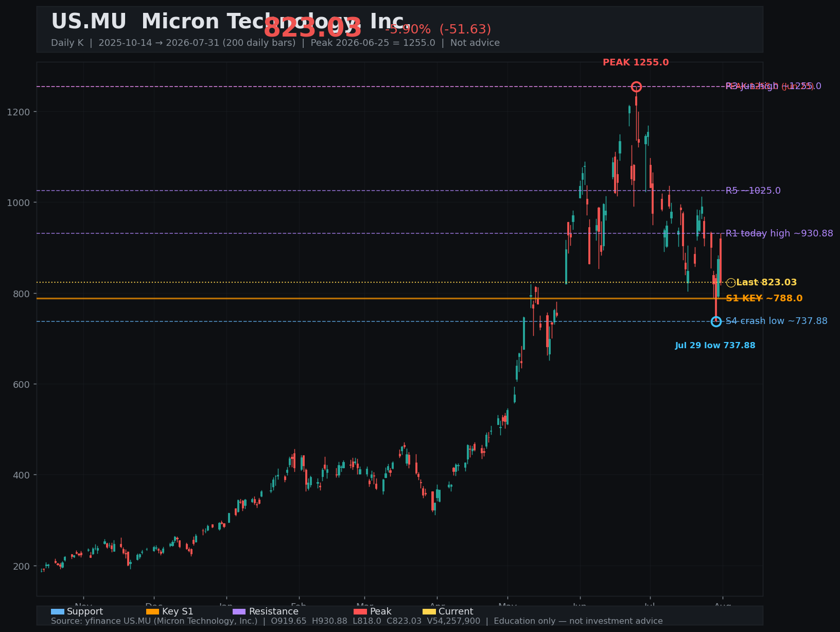Viewport: 840px width, 632px height.
Task: Click the 1000 y-axis tick label
Action: point(19,202)
